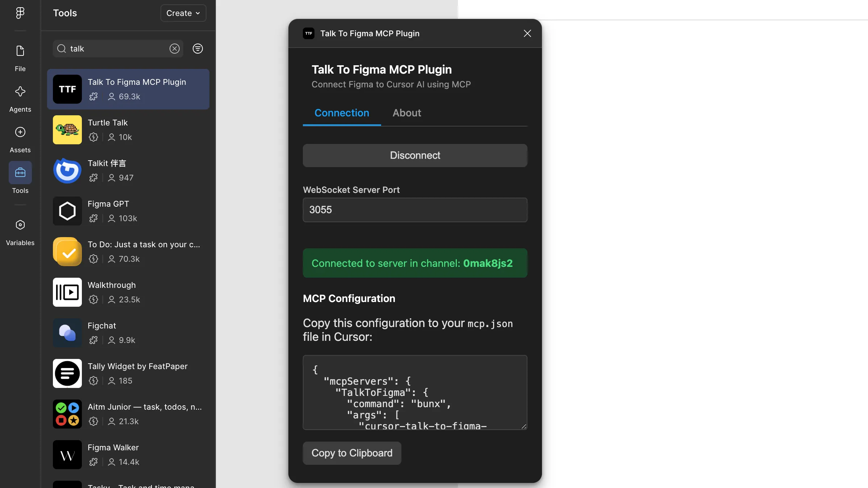Focus the WebSocket Server Port field
Image resolution: width=868 pixels, height=488 pixels.
point(415,210)
